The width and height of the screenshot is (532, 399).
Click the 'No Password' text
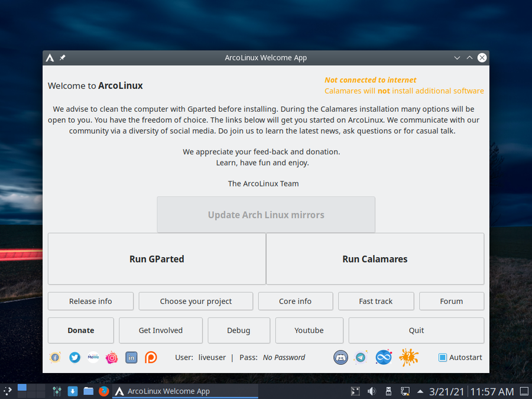click(x=284, y=357)
